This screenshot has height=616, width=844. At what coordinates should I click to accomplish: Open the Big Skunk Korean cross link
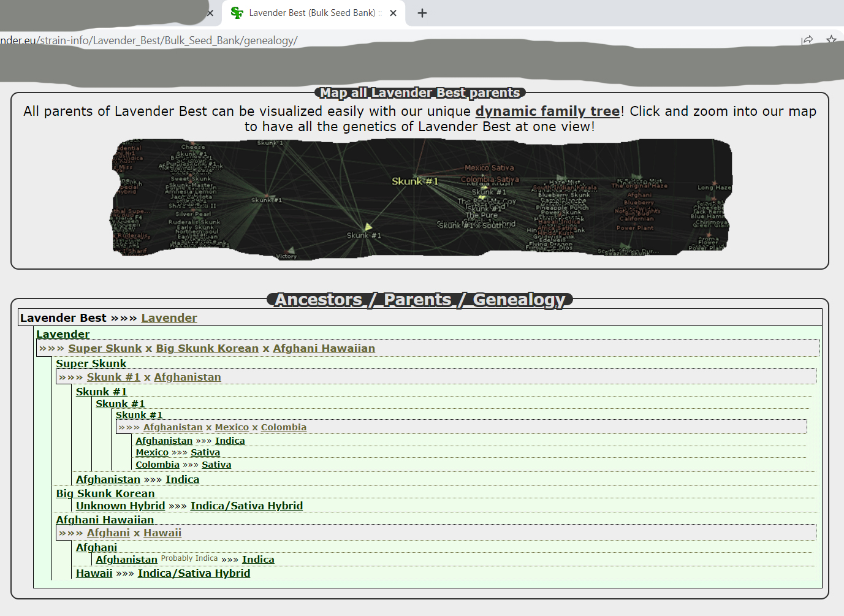coord(207,348)
